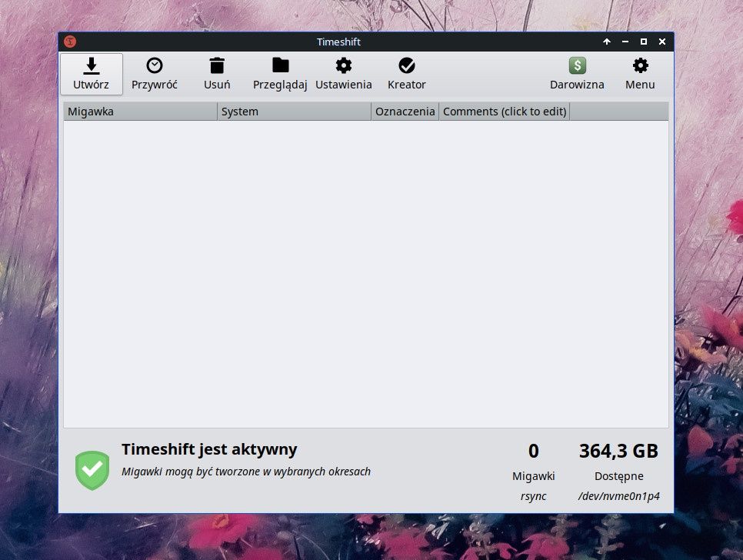Screen dimensions: 743x560
Task: Click the "364,3 GB" available space value
Action: point(618,451)
